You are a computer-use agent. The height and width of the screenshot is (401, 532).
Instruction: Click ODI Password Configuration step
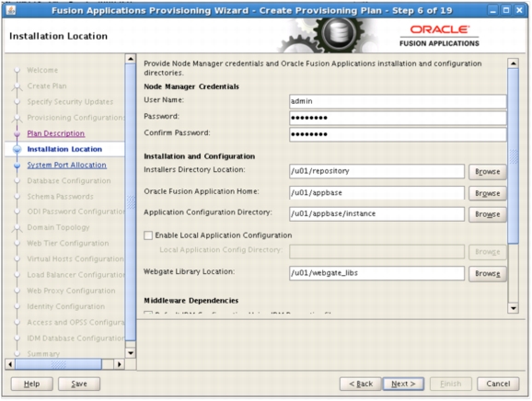76,212
